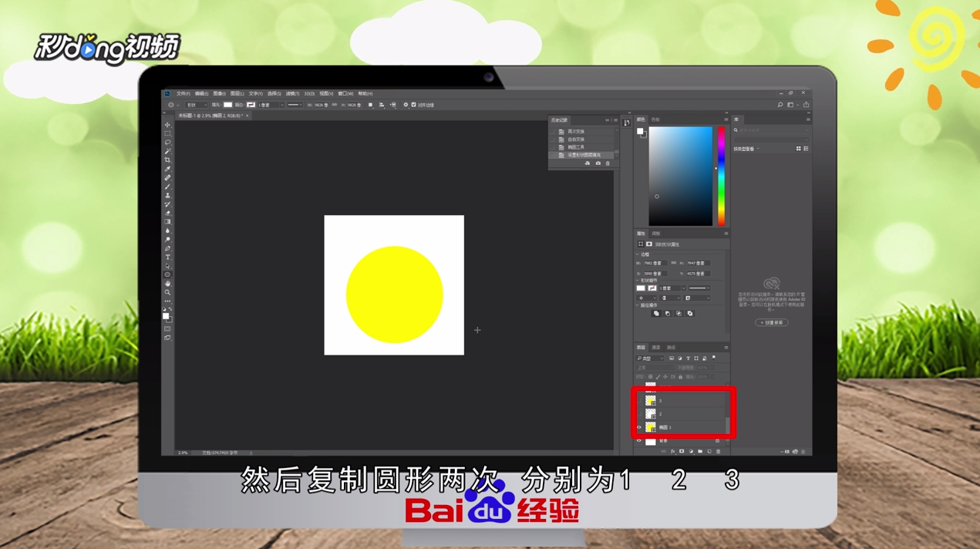Create new snapshot via History panel camera icon
The image size is (980, 549).
(x=598, y=163)
